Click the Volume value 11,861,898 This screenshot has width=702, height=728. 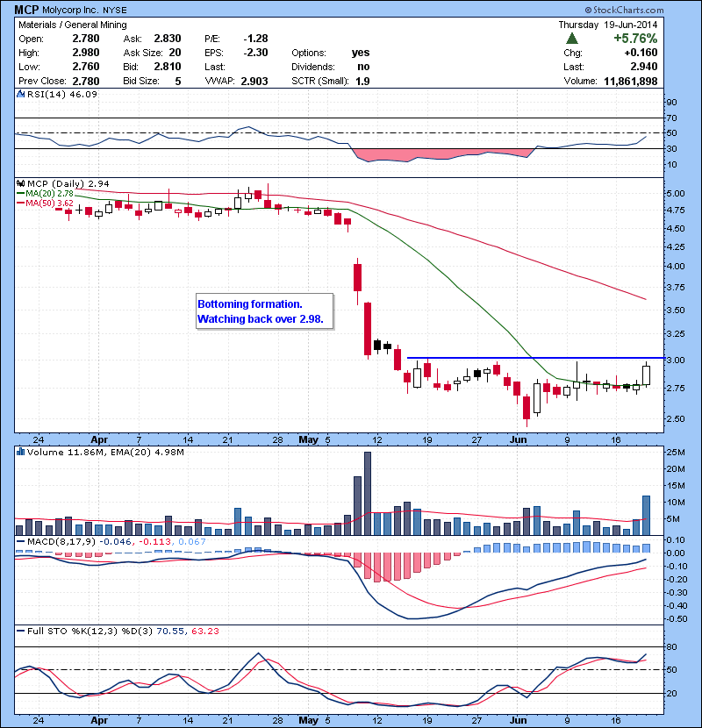pos(631,82)
